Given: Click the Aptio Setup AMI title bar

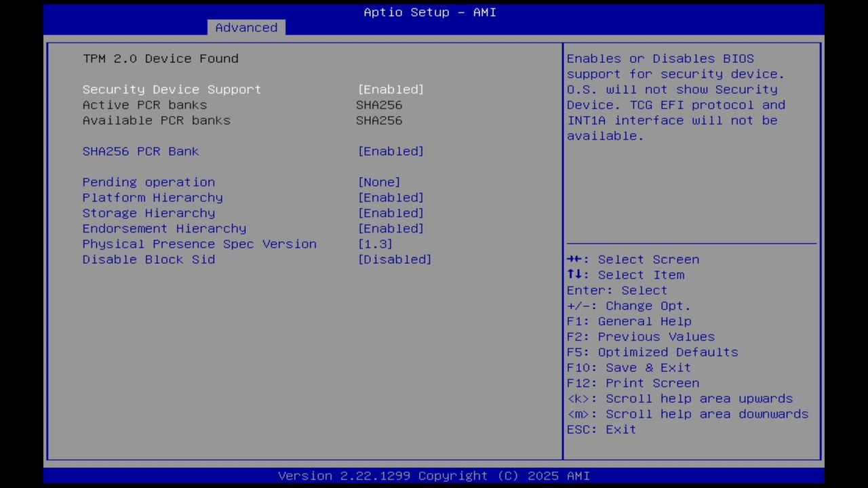Looking at the screenshot, I should 429,12.
